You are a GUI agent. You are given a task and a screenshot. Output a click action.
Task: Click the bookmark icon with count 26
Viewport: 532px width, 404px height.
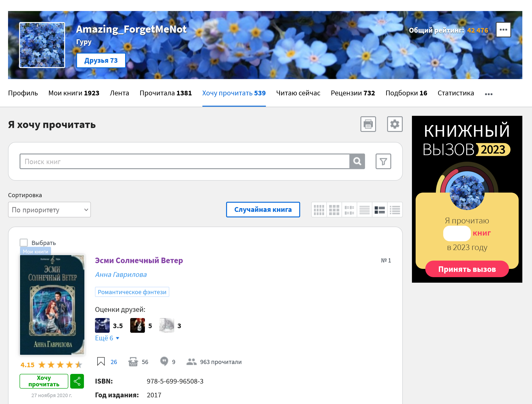pyautogui.click(x=101, y=361)
